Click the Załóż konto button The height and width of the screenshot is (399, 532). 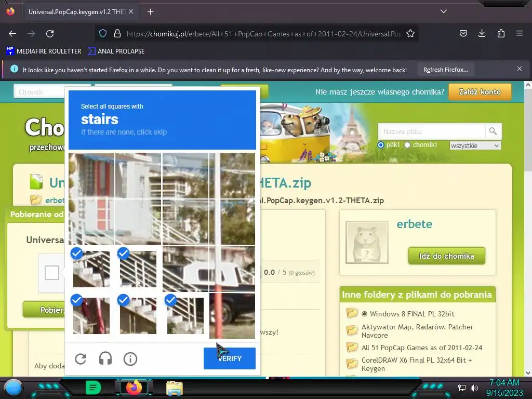pyautogui.click(x=480, y=91)
